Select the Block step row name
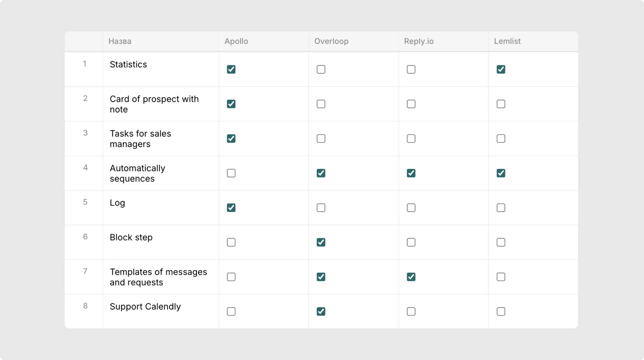The height and width of the screenshot is (360, 644). point(131,237)
